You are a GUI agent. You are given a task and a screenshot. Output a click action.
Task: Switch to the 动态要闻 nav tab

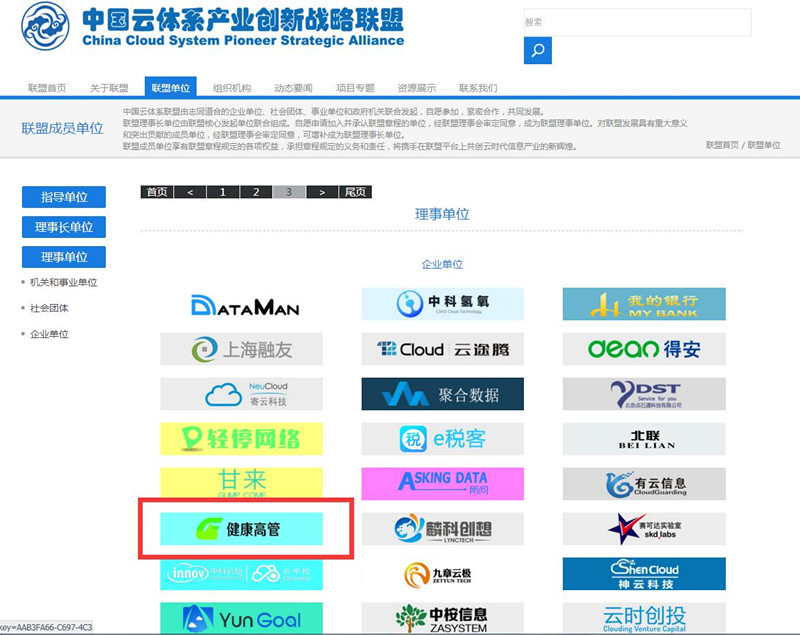coord(293,88)
